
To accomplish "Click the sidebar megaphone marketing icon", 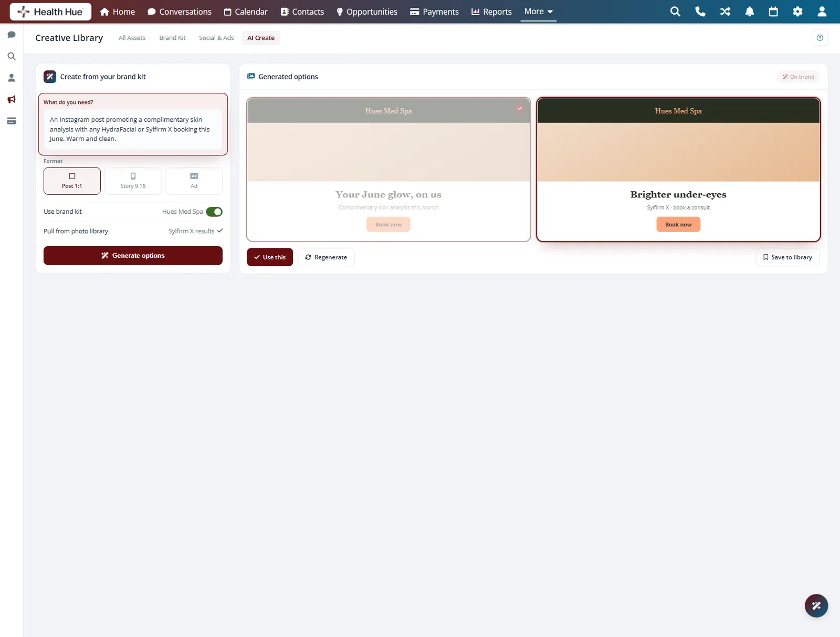I will (12, 99).
